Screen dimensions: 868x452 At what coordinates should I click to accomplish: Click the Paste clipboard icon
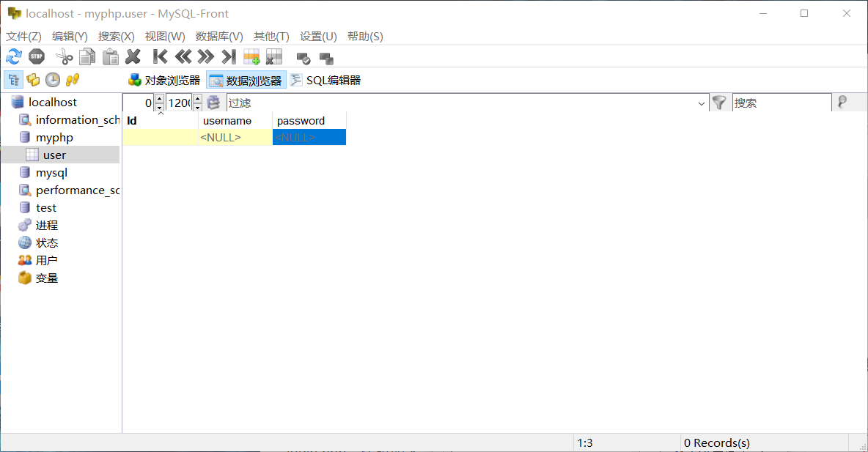(111, 56)
